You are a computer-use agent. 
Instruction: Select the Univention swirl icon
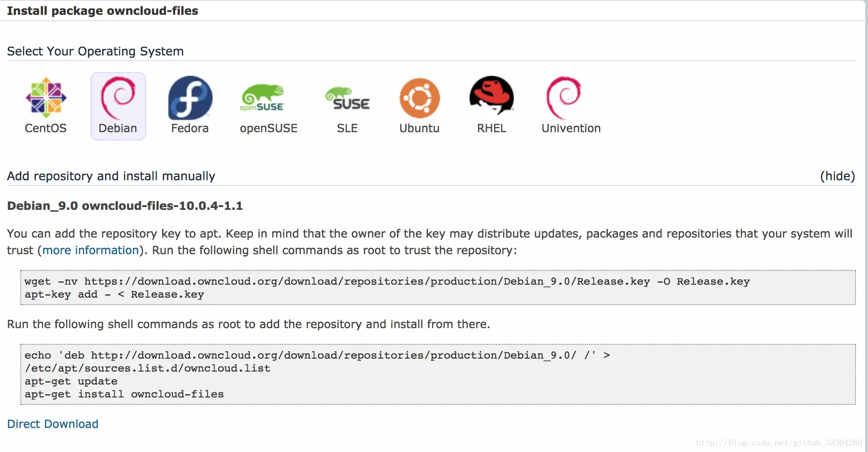click(564, 98)
